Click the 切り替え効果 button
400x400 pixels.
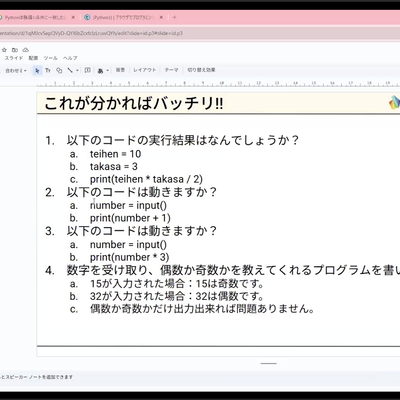(201, 70)
